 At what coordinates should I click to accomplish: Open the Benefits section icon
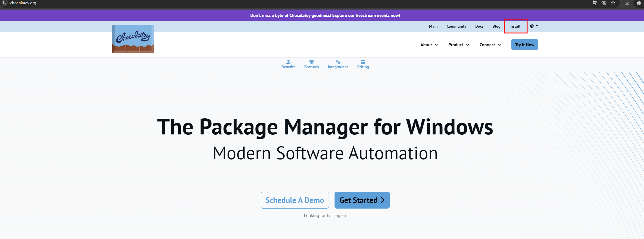tap(288, 62)
